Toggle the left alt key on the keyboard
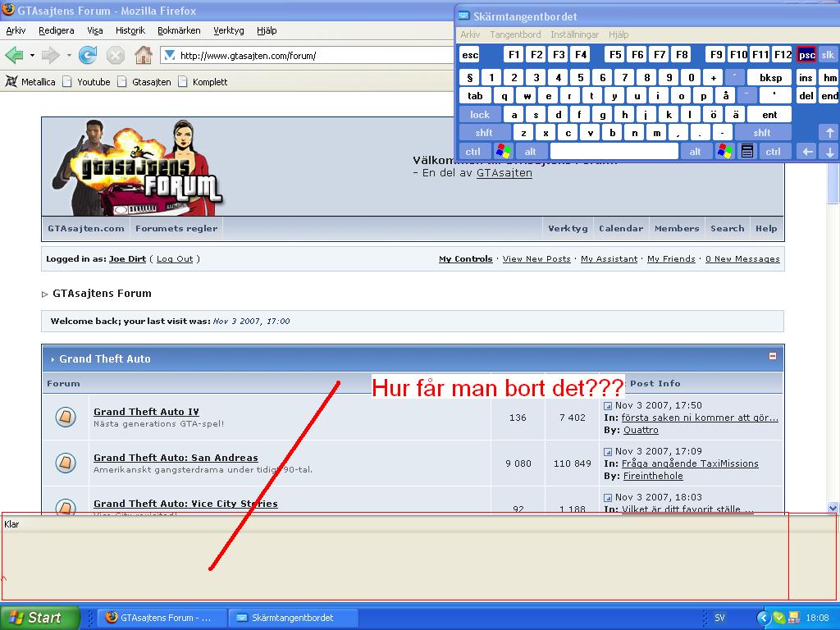 pos(531,152)
